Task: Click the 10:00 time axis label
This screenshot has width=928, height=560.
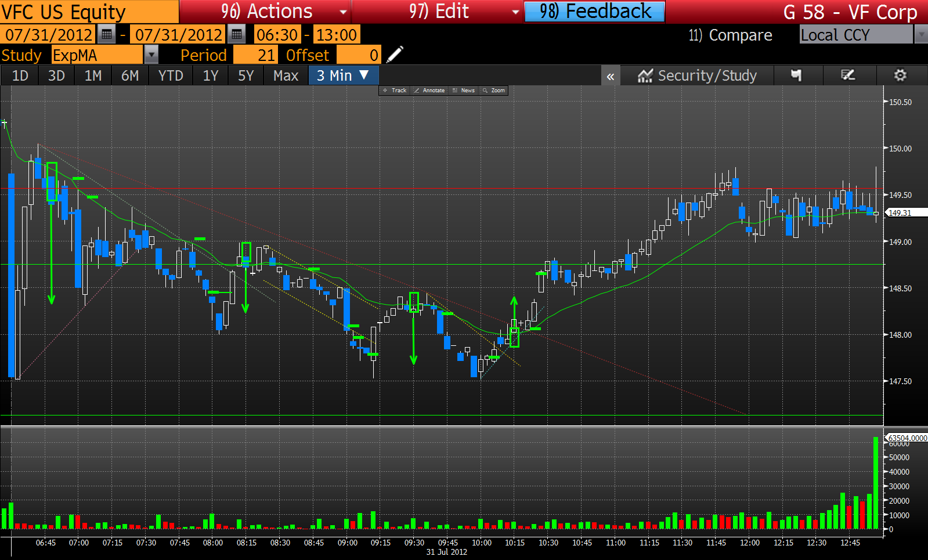Action: pyautogui.click(x=482, y=543)
